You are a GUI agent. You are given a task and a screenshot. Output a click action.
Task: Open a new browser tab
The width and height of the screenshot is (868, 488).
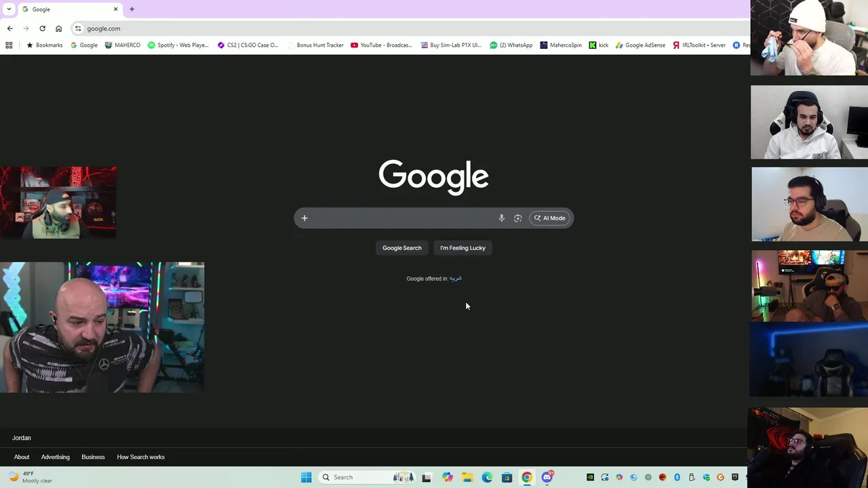[132, 9]
